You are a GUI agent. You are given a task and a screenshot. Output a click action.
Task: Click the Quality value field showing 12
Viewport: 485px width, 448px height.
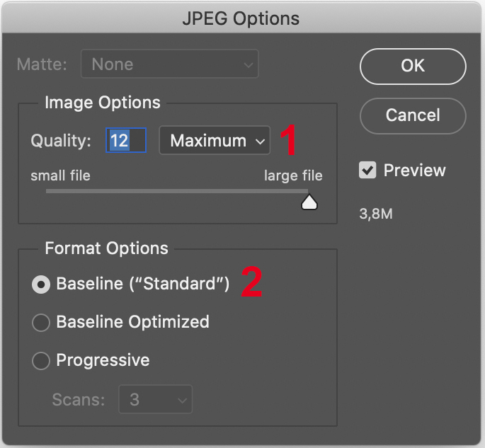coord(126,141)
